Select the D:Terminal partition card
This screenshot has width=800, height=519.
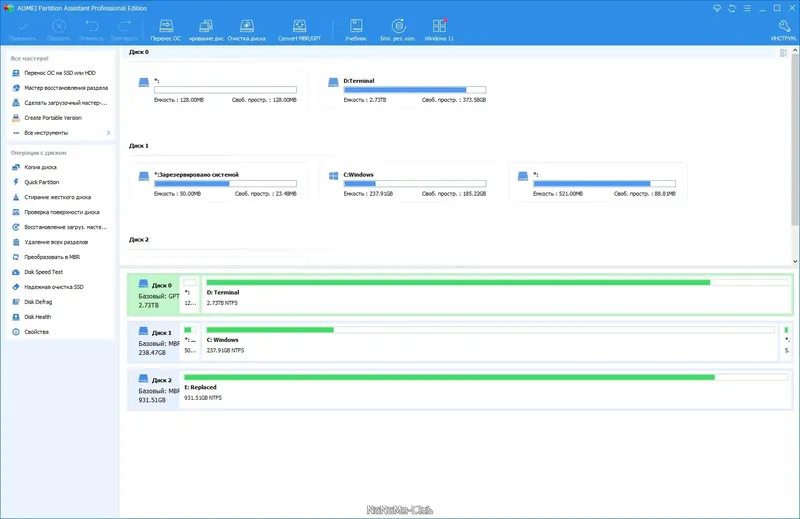click(408, 89)
